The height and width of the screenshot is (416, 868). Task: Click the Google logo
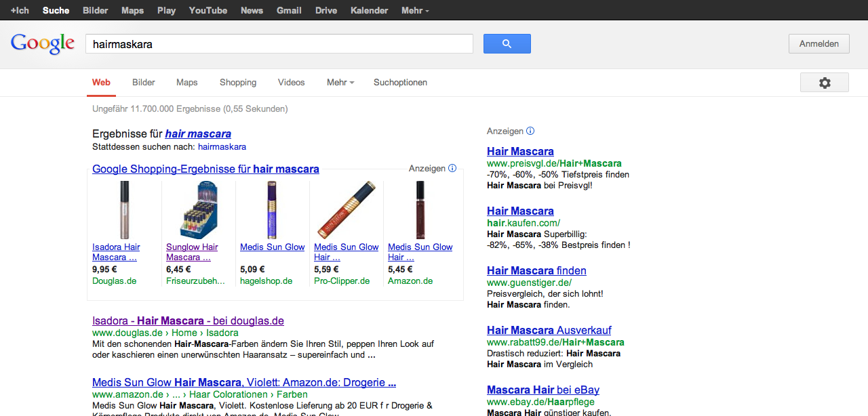tap(42, 43)
